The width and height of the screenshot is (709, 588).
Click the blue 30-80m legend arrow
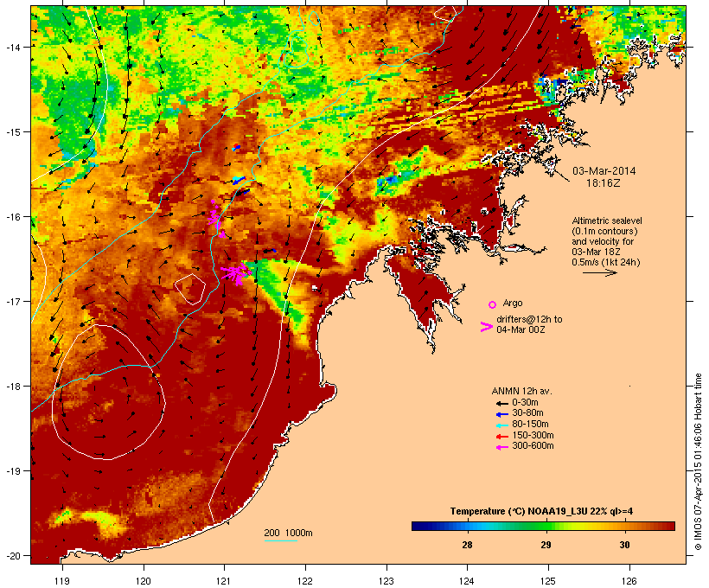click(502, 414)
